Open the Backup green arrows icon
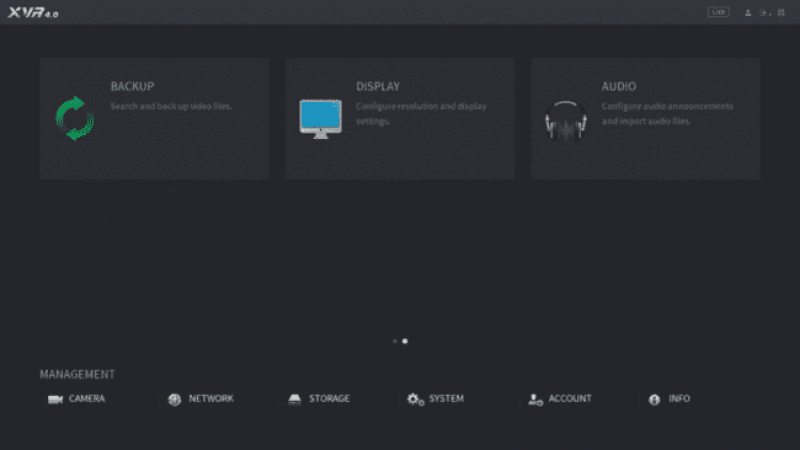This screenshot has height=450, width=800. pyautogui.click(x=75, y=118)
